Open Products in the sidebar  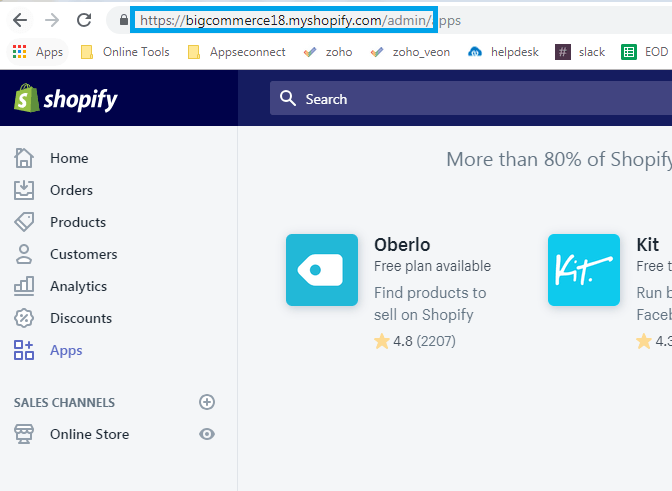[x=78, y=222]
